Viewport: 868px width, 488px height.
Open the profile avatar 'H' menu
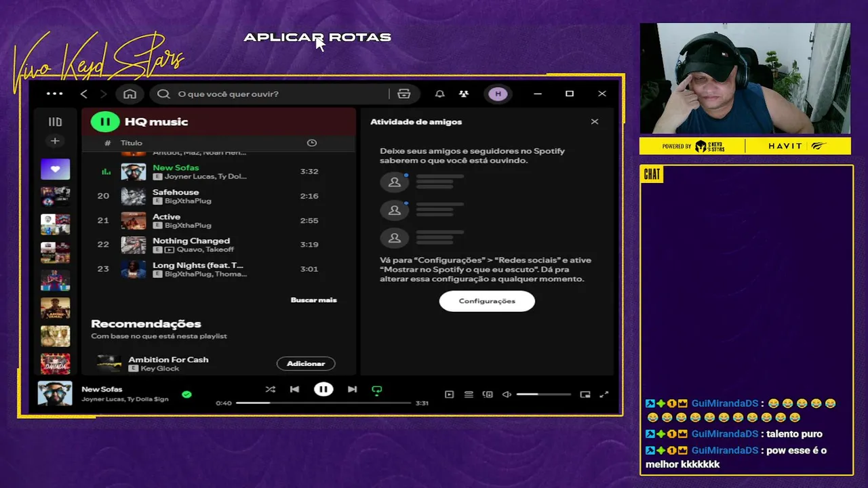(x=498, y=94)
